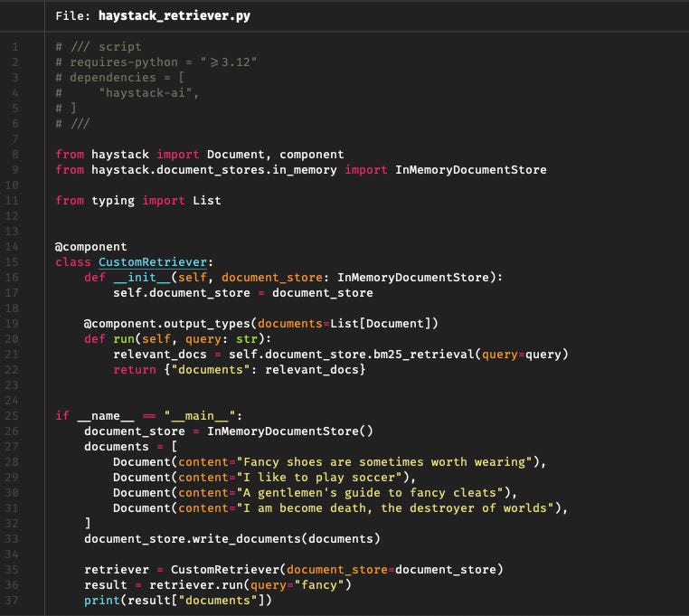This screenshot has height=616, width=689.
Task: Click 'List' in the typing import
Action: click(207, 201)
